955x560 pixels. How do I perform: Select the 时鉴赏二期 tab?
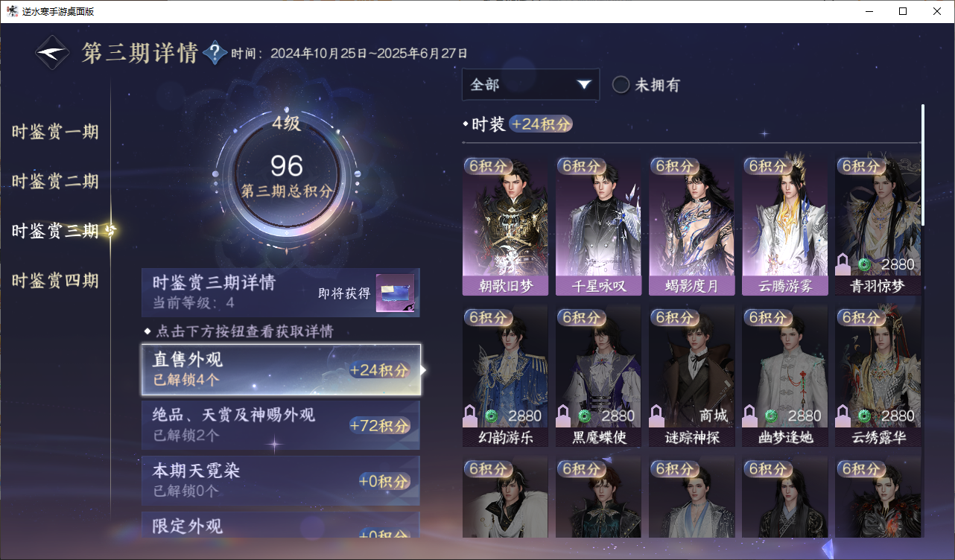[55, 182]
